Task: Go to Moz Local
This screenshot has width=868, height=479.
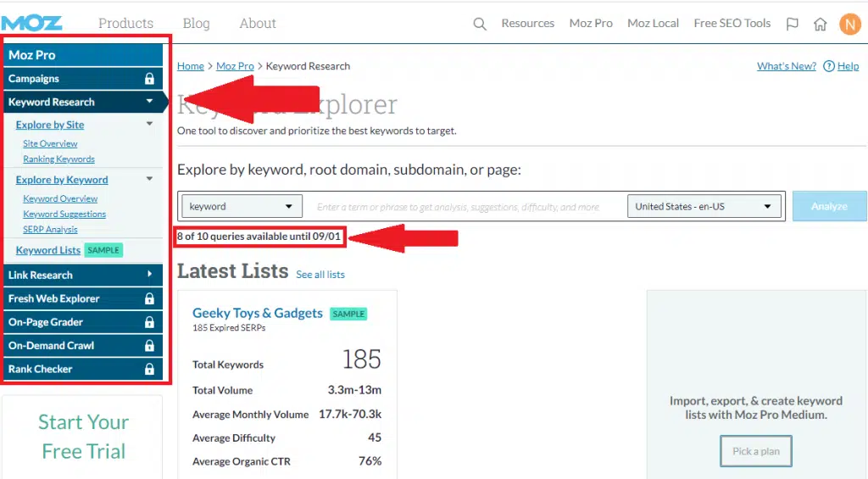Action: tap(653, 23)
